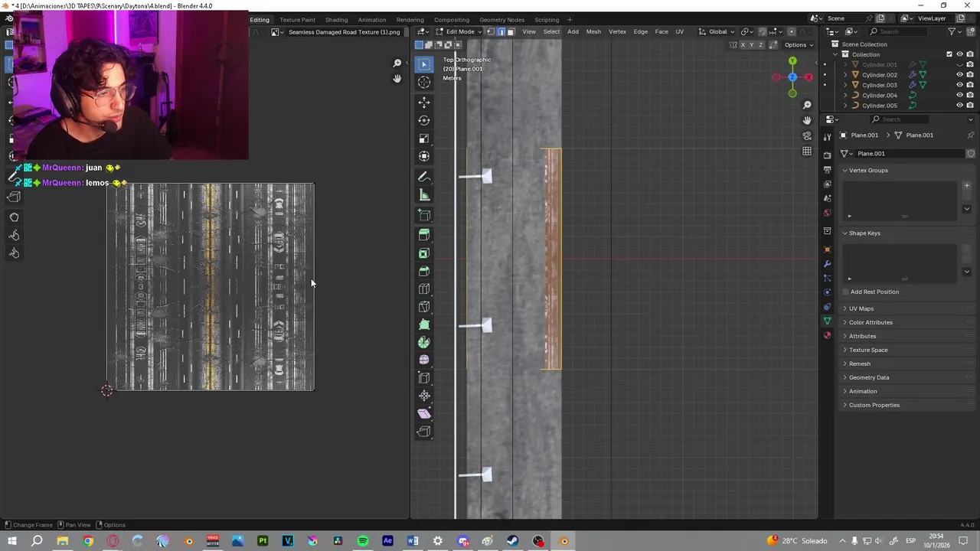Switch to edge select mode
The height and width of the screenshot is (551, 980).
pos(501,31)
